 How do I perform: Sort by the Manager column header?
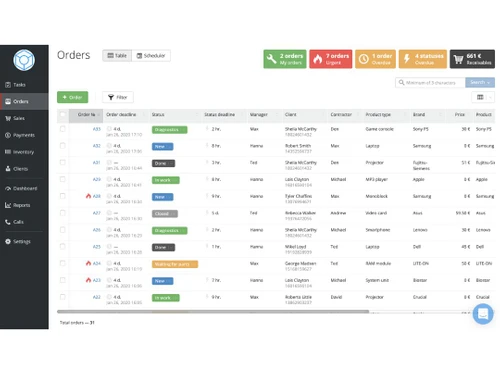[x=264, y=115]
